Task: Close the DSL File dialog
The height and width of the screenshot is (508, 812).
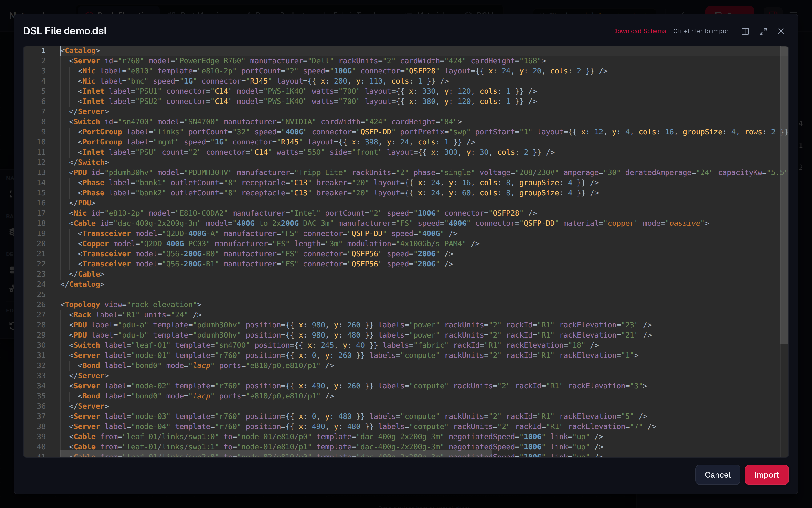Action: click(x=781, y=31)
